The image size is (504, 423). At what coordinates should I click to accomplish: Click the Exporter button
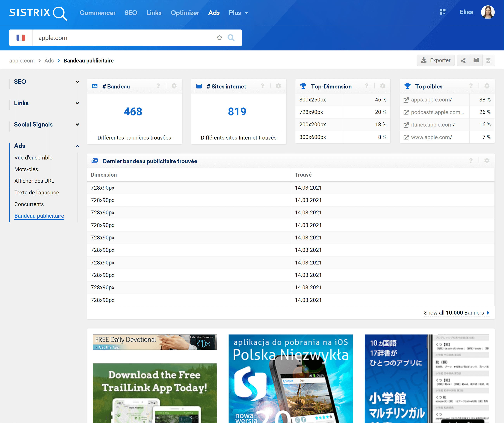tap(436, 60)
